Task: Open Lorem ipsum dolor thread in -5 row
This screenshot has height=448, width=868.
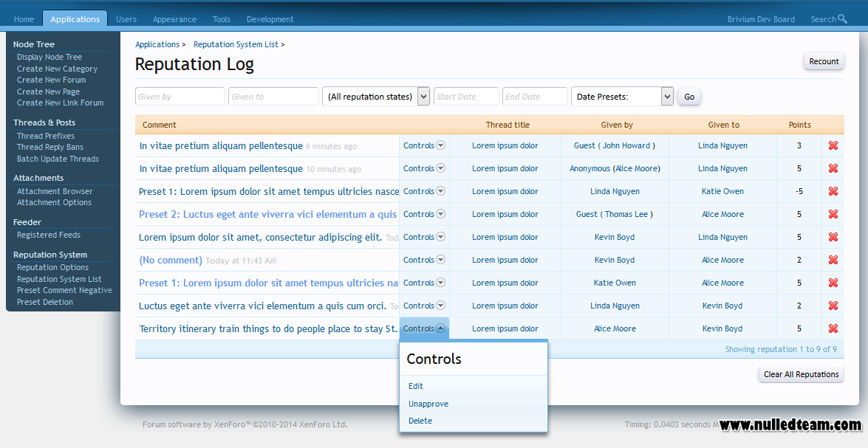Action: point(505,191)
